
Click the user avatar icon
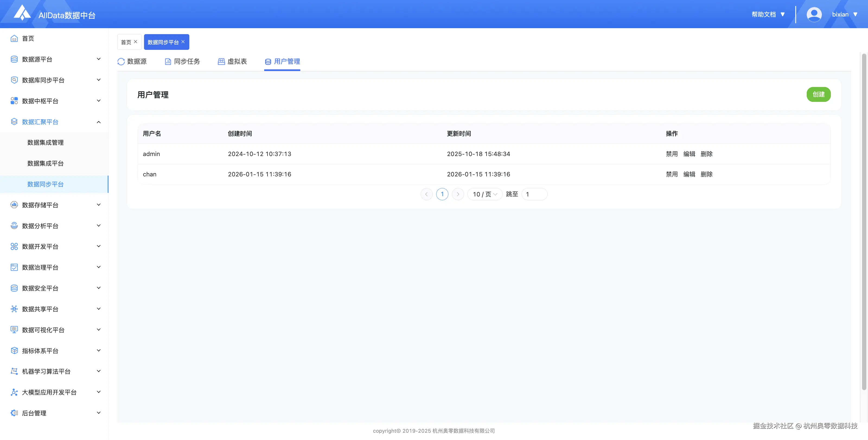pos(814,14)
